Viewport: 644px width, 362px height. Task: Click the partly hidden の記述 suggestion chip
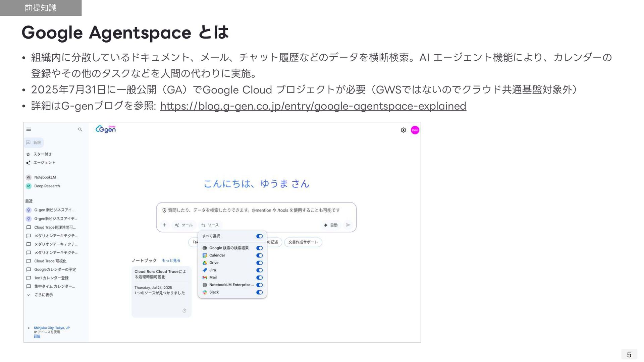click(274, 242)
